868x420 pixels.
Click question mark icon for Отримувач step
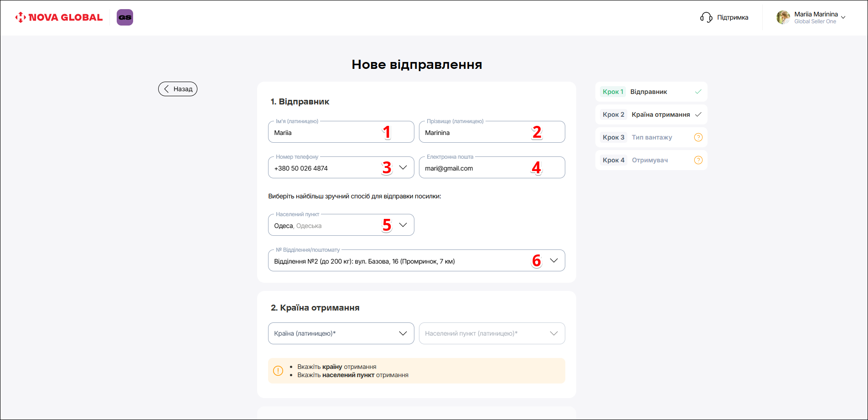[x=698, y=160]
